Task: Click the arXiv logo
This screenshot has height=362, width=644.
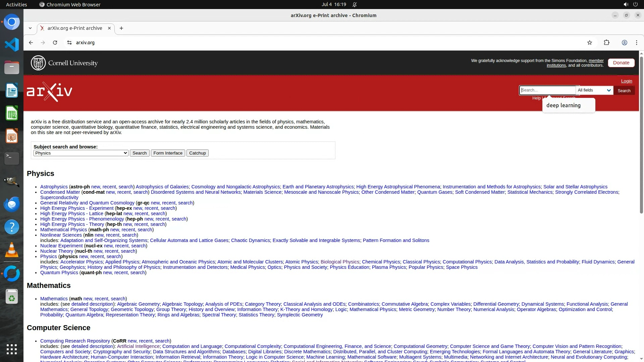Action: point(50,92)
